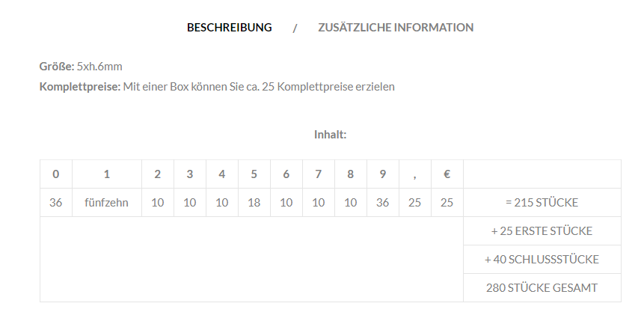
Task: Select the fünfzehn table cell
Action: pyautogui.click(x=107, y=203)
